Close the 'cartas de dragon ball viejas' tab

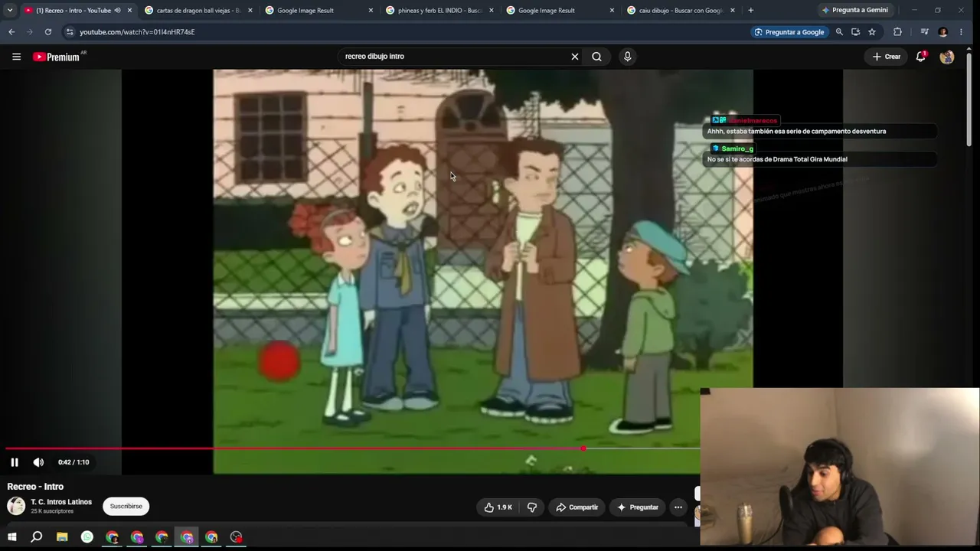pyautogui.click(x=250, y=10)
